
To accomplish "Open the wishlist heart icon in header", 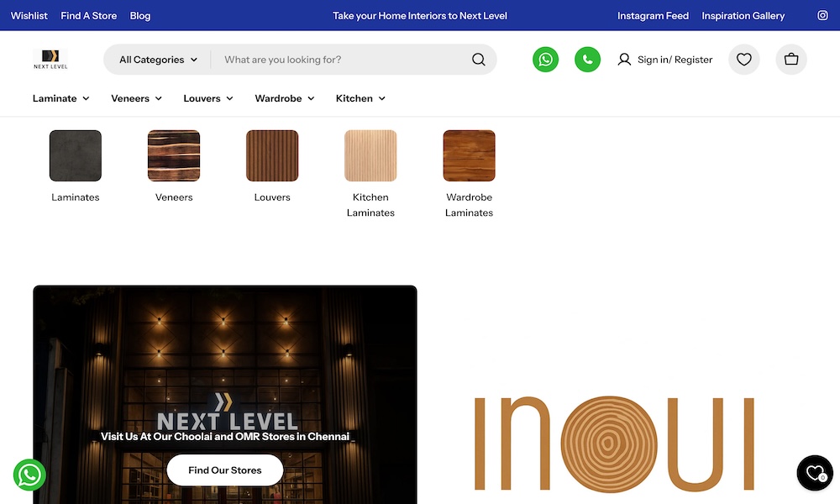I will pos(743,60).
